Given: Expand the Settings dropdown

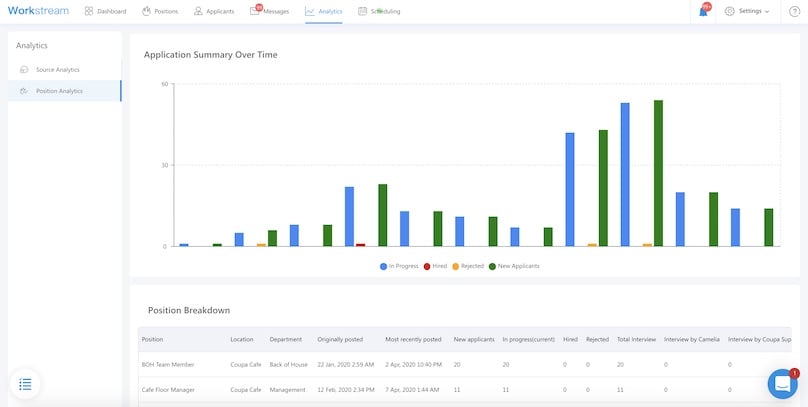Looking at the screenshot, I should coord(747,11).
